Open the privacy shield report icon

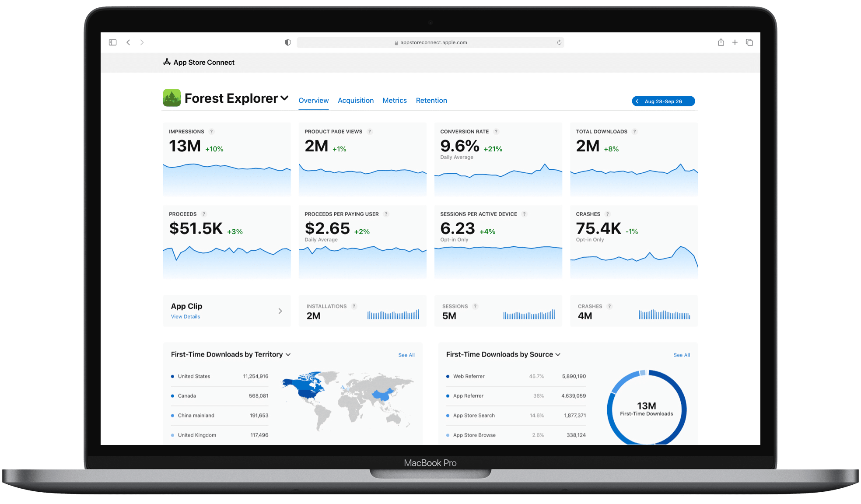point(287,42)
